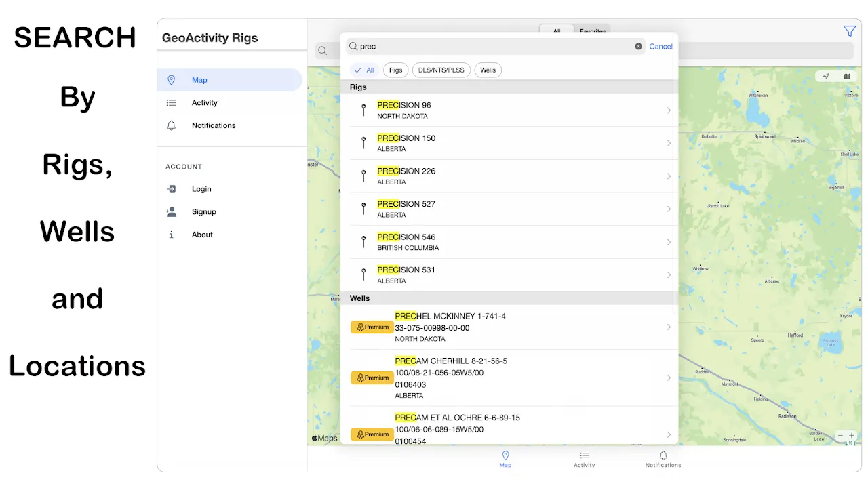Click the search magnifier behind the popup
Screen dimensions: 868x488
point(323,51)
